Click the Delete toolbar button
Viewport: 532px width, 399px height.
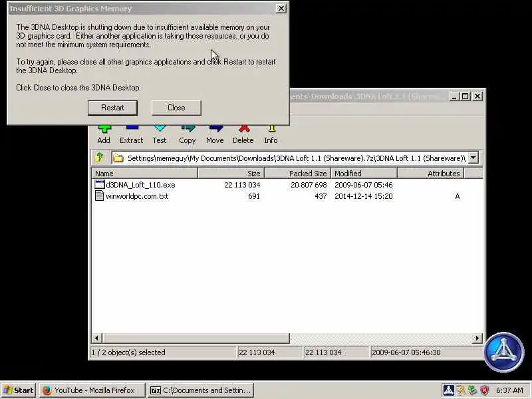click(x=243, y=135)
